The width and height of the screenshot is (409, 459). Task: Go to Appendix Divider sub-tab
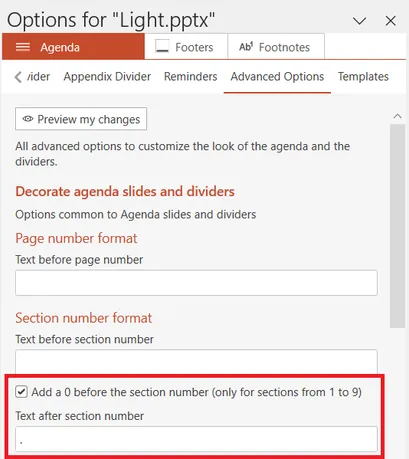107,77
